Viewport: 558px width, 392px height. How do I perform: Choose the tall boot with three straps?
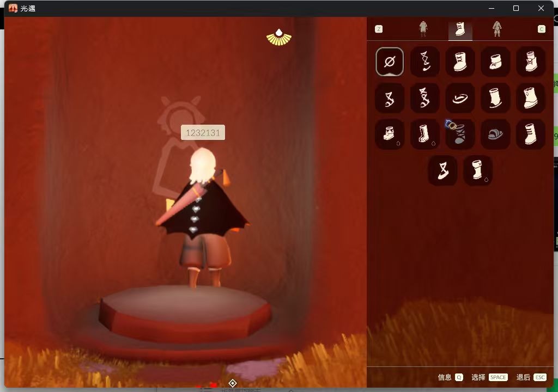(x=530, y=134)
